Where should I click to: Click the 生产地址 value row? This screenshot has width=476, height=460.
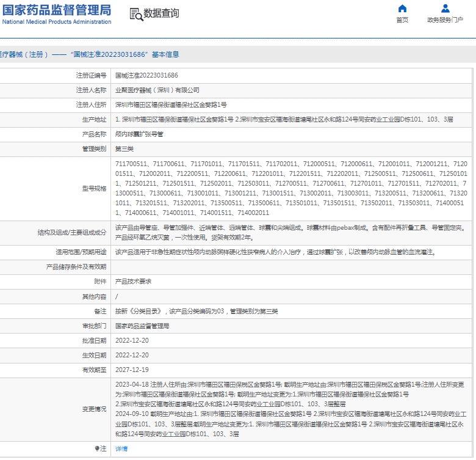click(284, 119)
